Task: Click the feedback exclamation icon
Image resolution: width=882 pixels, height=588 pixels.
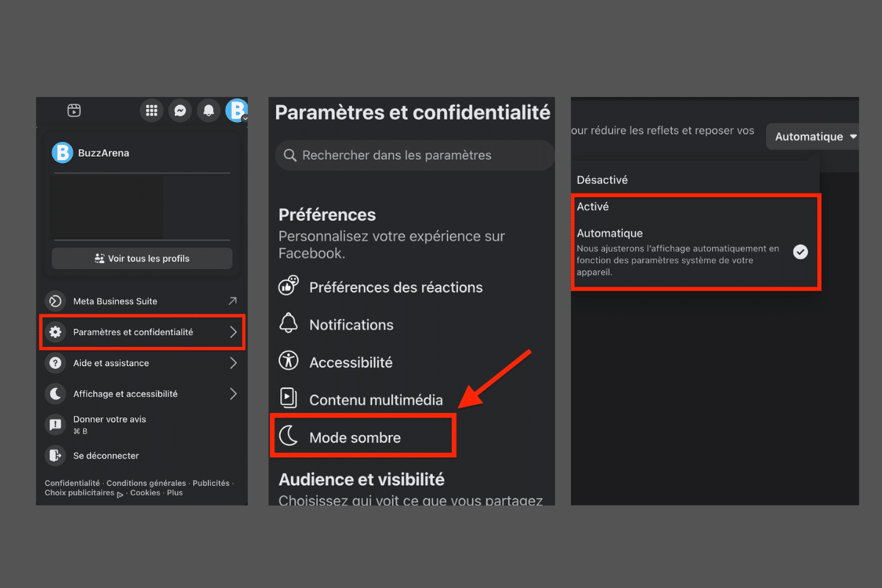Action: (x=55, y=425)
